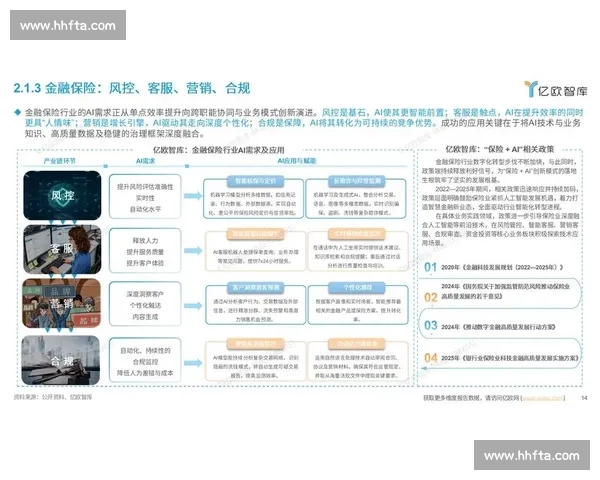
Task: Select the 风控 image tile
Action: [62, 195]
